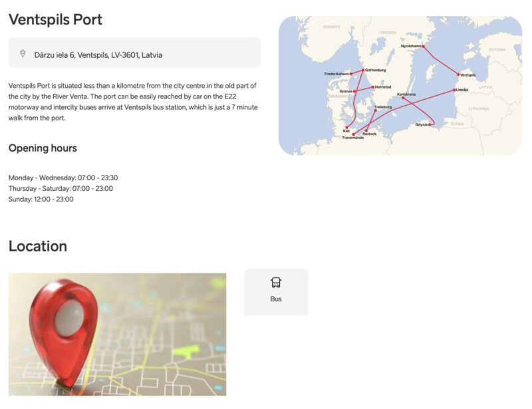Image resolution: width=532 pixels, height=409 pixels.
Task: Click the Liepāja port marker
Action: point(455,89)
